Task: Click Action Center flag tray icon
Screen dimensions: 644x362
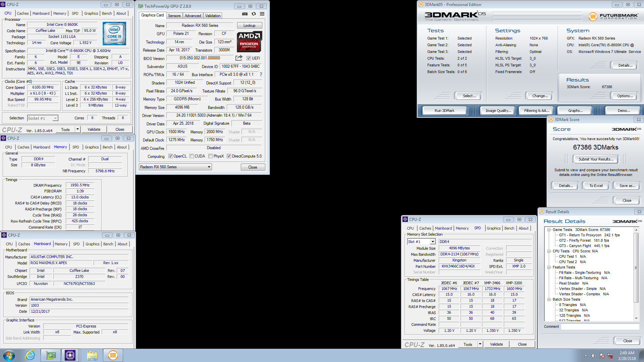Action: coord(602,356)
